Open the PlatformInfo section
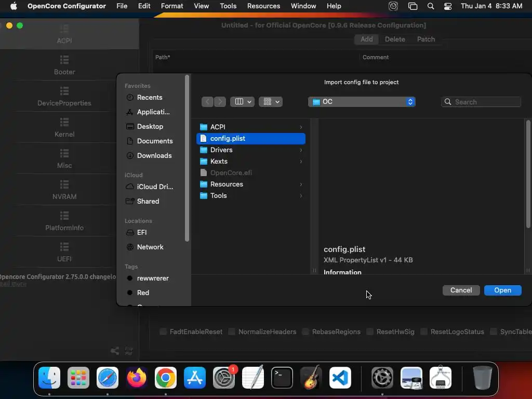This screenshot has width=532, height=399. pos(64,221)
